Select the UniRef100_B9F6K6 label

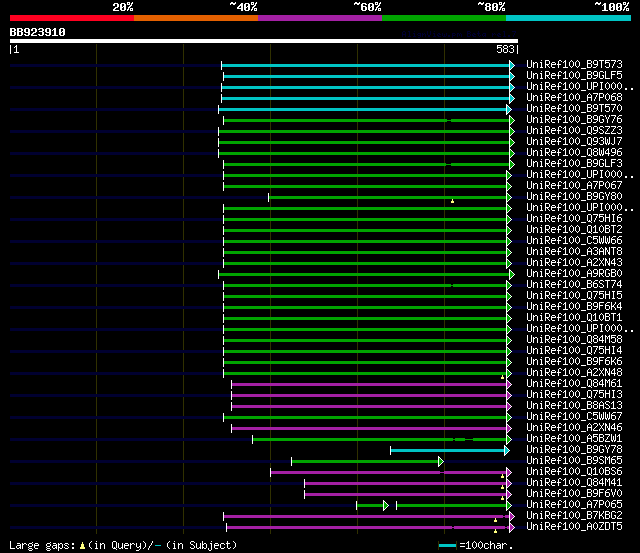pos(574,362)
